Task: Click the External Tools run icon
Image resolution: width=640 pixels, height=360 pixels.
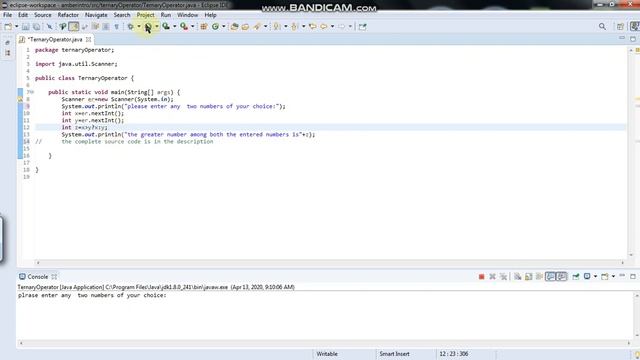Action: click(x=184, y=27)
